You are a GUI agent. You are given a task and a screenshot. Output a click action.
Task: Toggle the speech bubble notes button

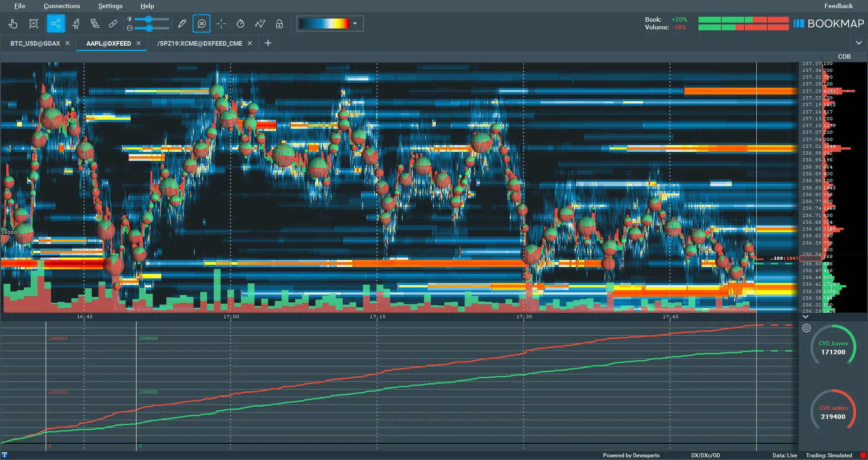point(202,23)
